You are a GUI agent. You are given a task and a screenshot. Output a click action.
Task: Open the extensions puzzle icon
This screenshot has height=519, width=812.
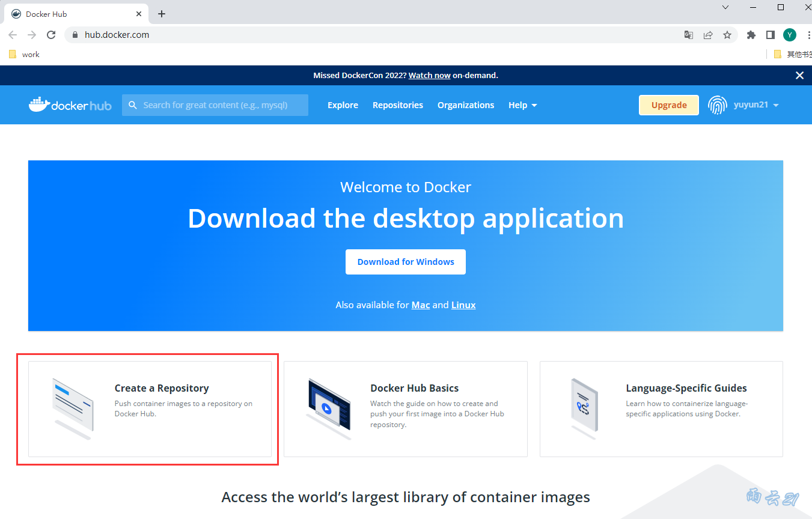pos(751,35)
